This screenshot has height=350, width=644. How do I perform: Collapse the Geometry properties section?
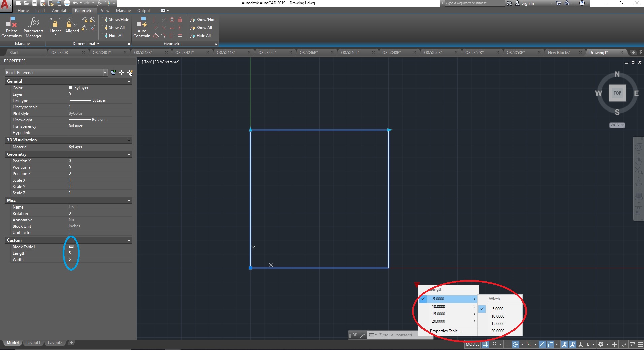point(129,154)
